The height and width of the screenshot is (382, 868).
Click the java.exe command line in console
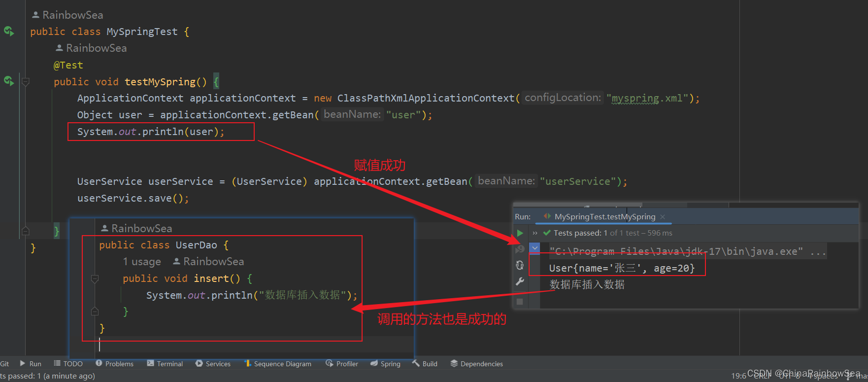coord(688,251)
